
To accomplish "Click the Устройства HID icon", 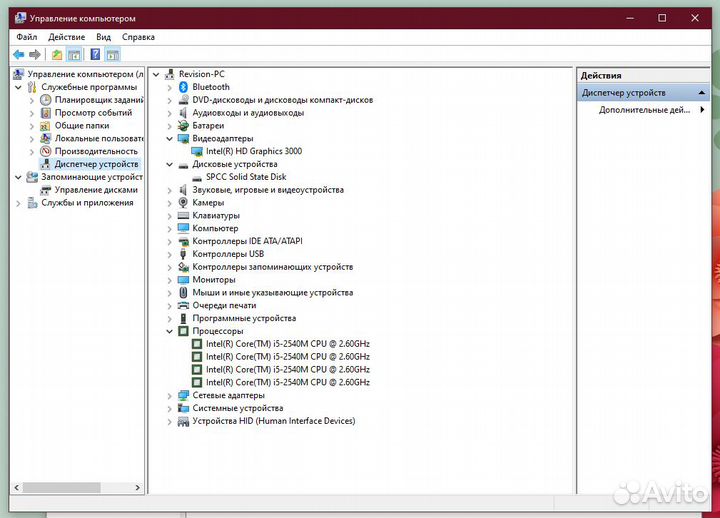I will pos(183,421).
